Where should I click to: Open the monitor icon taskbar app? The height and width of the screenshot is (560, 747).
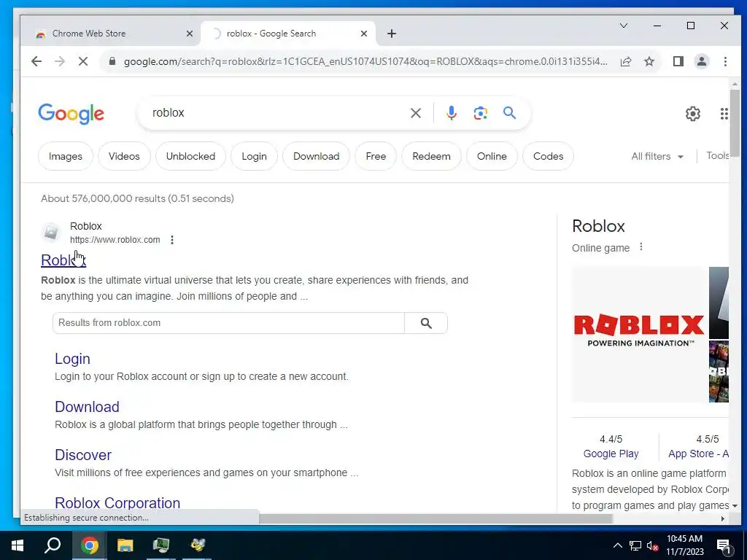161,545
